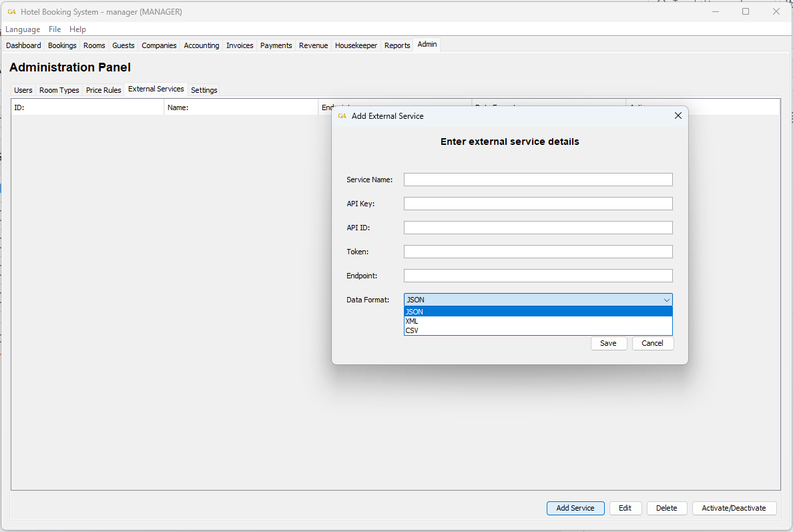The width and height of the screenshot is (793, 532).
Task: Click the Save button
Action: pyautogui.click(x=608, y=343)
